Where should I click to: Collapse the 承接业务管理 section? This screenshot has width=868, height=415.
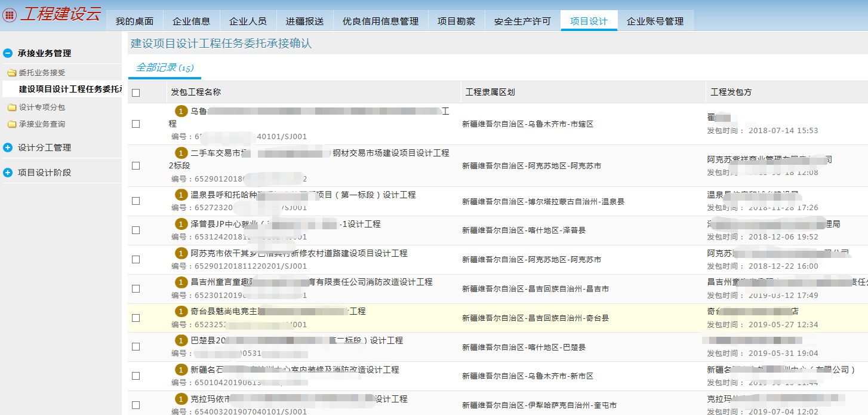pos(8,53)
